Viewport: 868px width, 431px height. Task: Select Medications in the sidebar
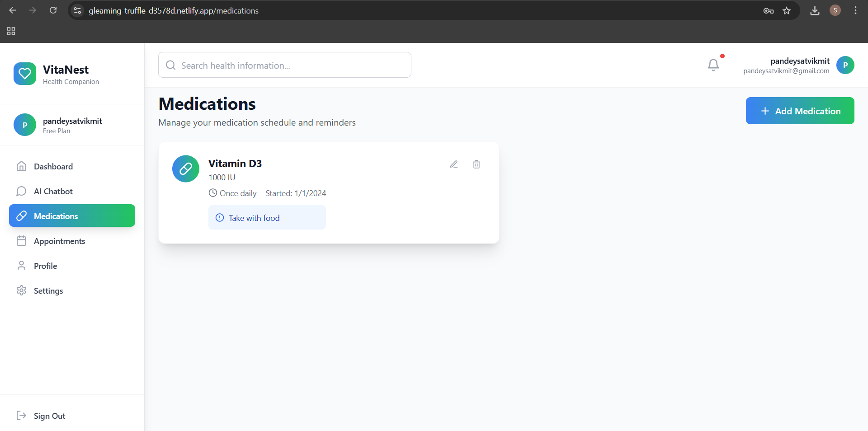(72, 216)
